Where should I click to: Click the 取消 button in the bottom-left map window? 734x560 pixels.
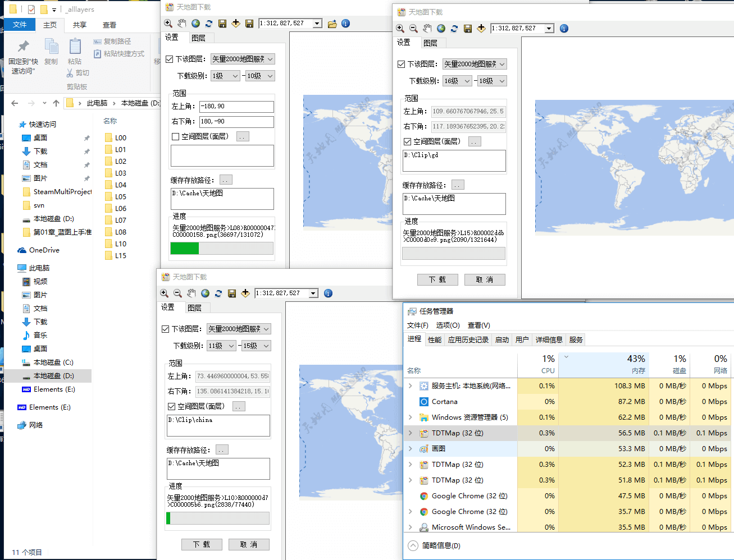point(249,544)
